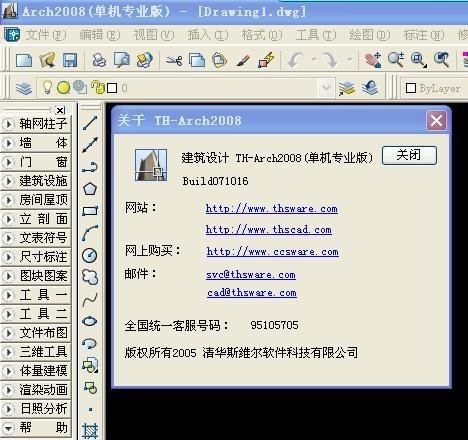Toggle layer 0 lock padlock icon
468x440 pixels.
click(x=97, y=88)
